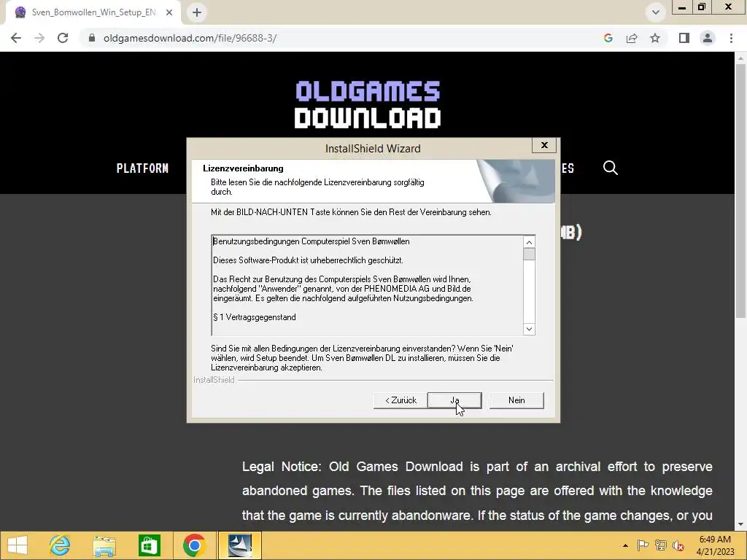
Task: Open Chrome three-dot menu
Action: pyautogui.click(x=731, y=38)
